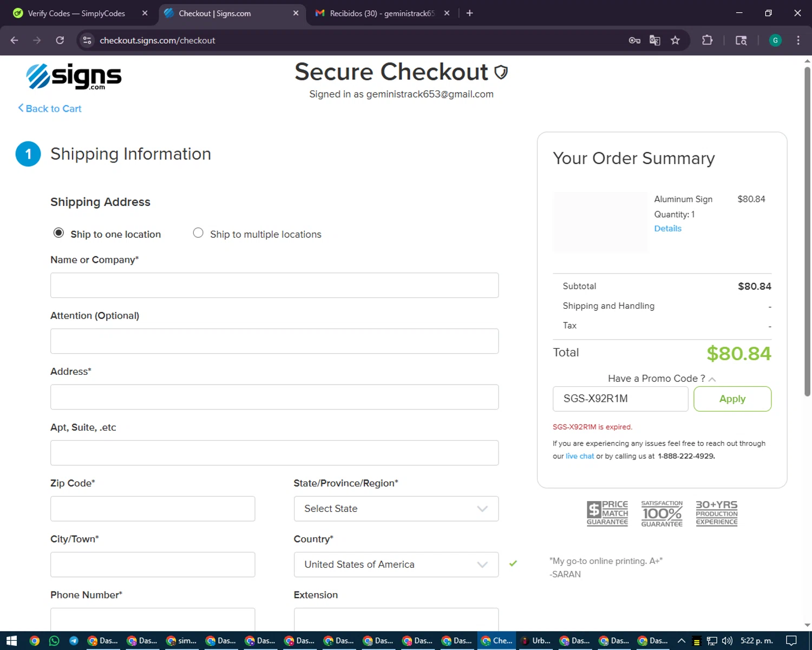Click the translate page icon
The image size is (812, 650).
coord(655,40)
